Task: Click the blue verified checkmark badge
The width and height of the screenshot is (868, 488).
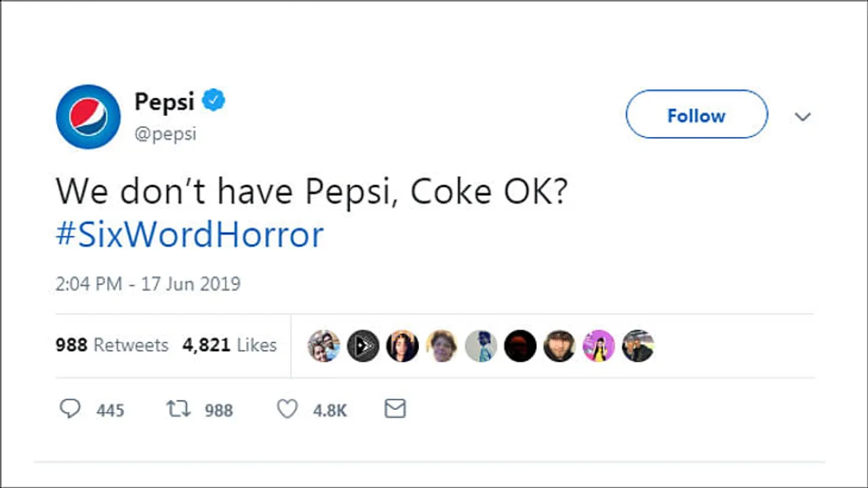Action: [x=215, y=101]
